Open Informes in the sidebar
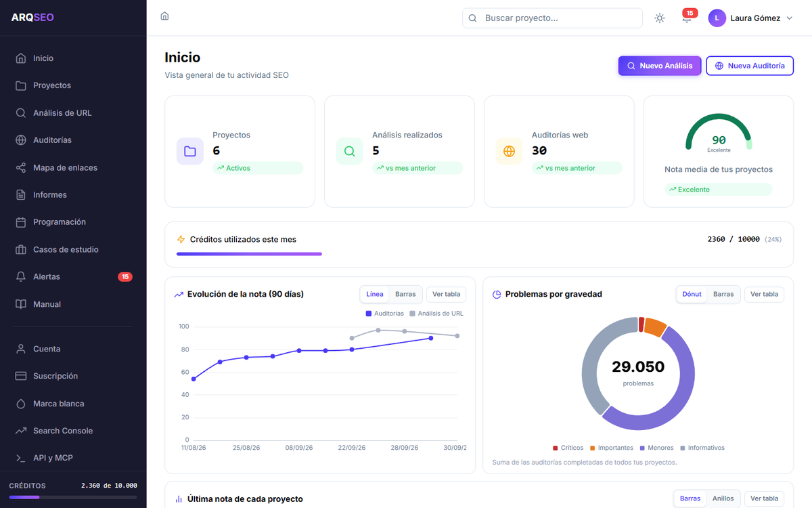The image size is (812, 508). click(x=73, y=194)
